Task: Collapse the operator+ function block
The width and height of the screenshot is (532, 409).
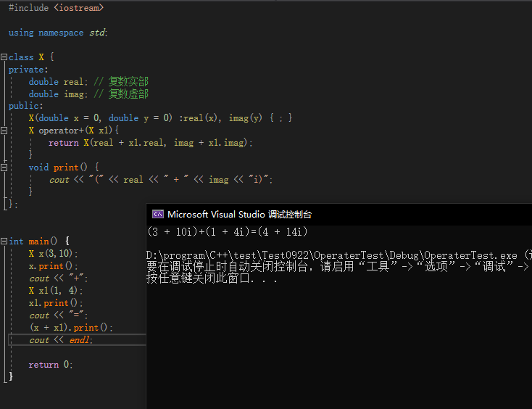Action: pyautogui.click(x=4, y=131)
